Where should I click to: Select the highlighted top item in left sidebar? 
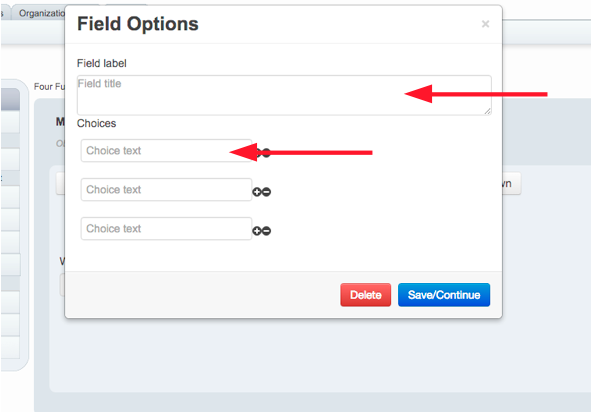coord(10,99)
